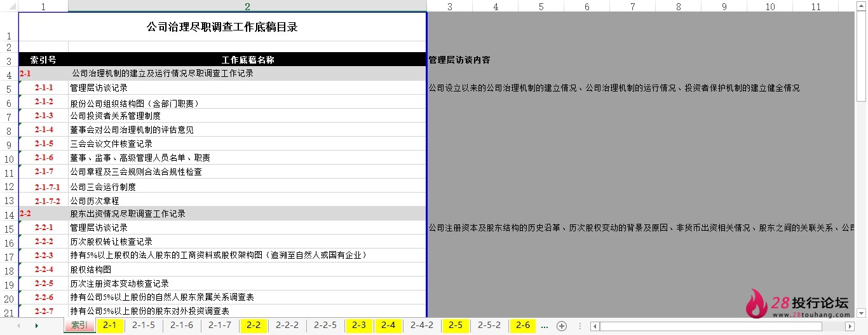Screen dimensions: 868x335
Task: Click the next sheet navigation arrow
Action: (x=36, y=326)
